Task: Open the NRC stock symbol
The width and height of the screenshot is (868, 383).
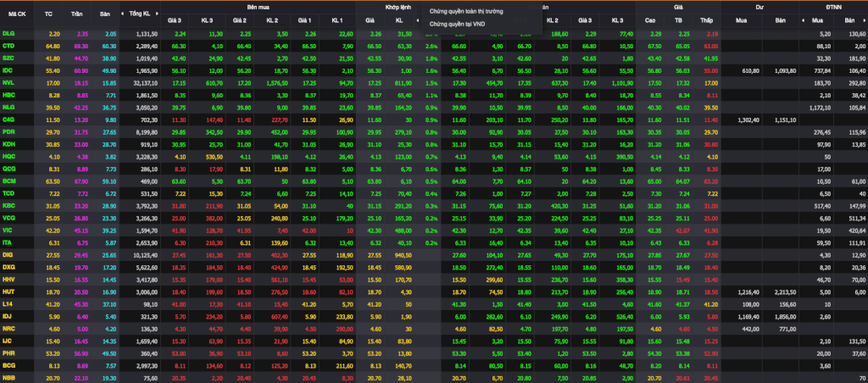Action: pyautogui.click(x=8, y=328)
